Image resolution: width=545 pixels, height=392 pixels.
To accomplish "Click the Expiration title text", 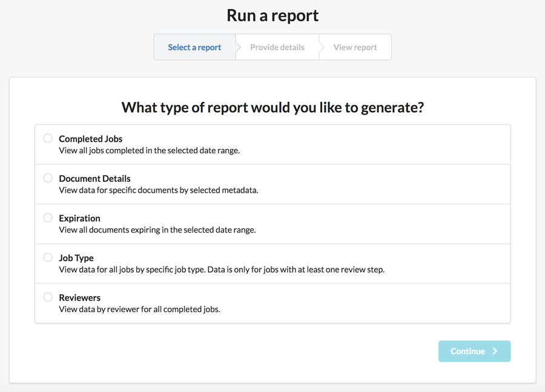I will (x=79, y=218).
